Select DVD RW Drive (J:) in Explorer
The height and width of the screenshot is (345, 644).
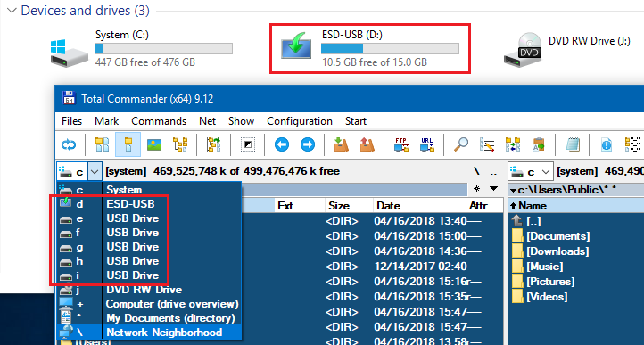click(566, 48)
